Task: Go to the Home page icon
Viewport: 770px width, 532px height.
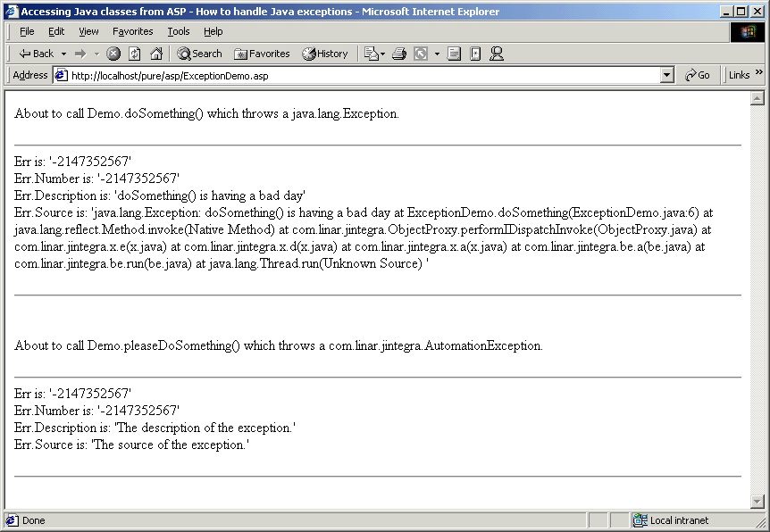Action: [x=156, y=54]
